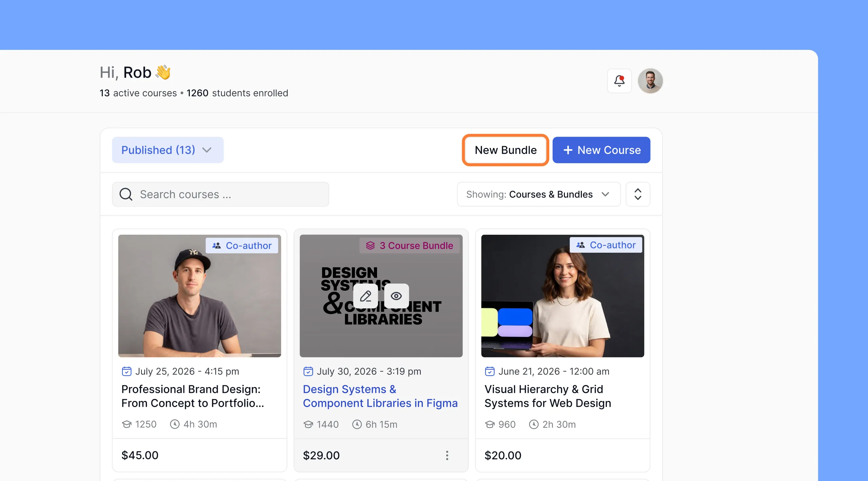Click the + New Course button
The width and height of the screenshot is (868, 481).
(x=601, y=150)
